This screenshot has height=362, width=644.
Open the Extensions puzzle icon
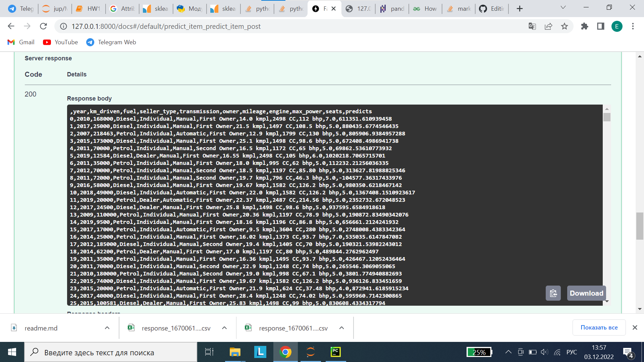[x=585, y=26]
